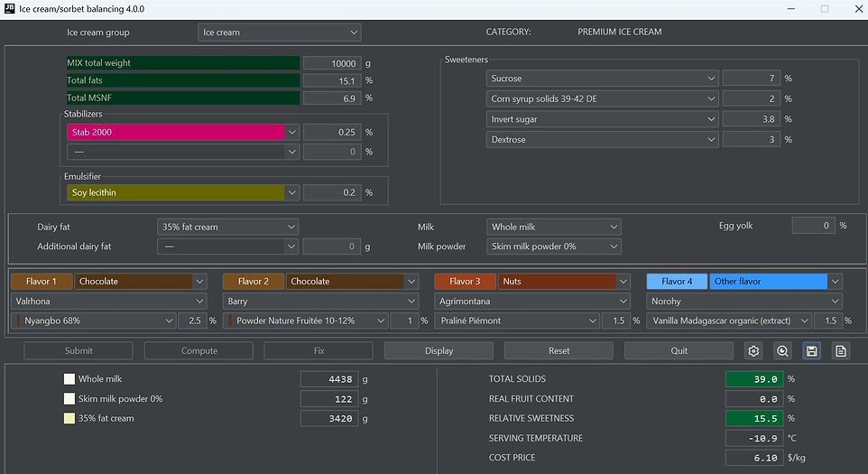This screenshot has width=868, height=474.
Task: Open the Skim milk powder 0% dropdown
Action: coord(554,246)
